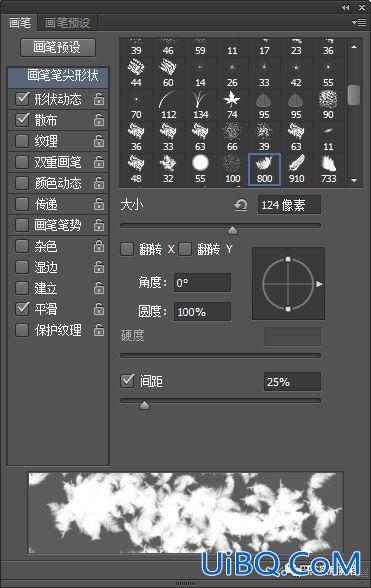
Task: Enable the 纹理 checkbox
Action: tap(22, 141)
